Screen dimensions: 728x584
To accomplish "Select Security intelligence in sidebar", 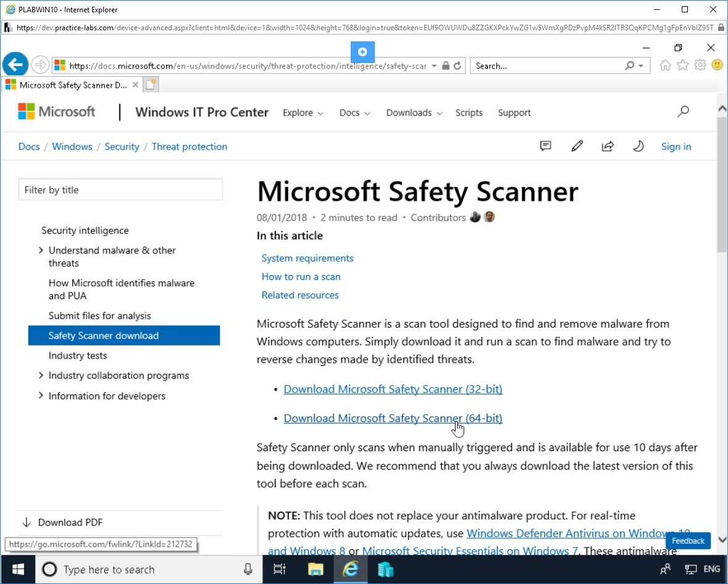I will pyautogui.click(x=85, y=231).
